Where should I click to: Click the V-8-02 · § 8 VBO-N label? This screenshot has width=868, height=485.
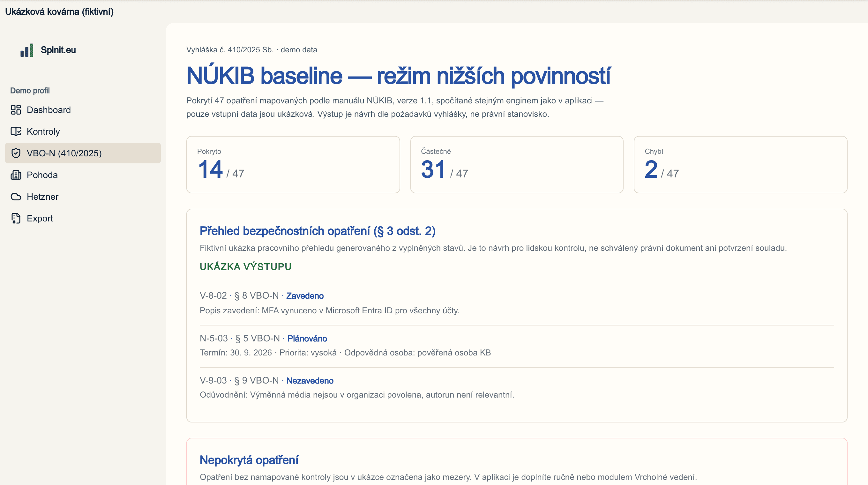pos(239,296)
